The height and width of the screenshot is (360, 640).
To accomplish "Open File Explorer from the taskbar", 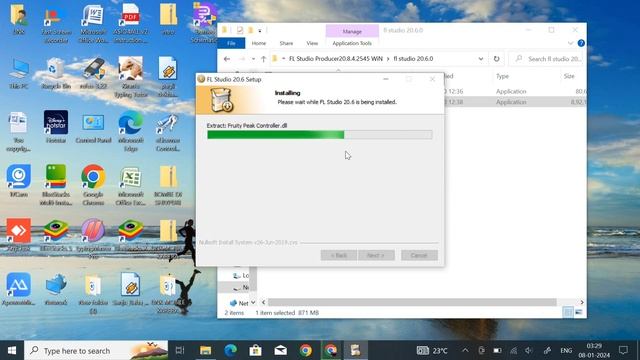I will coord(205,350).
